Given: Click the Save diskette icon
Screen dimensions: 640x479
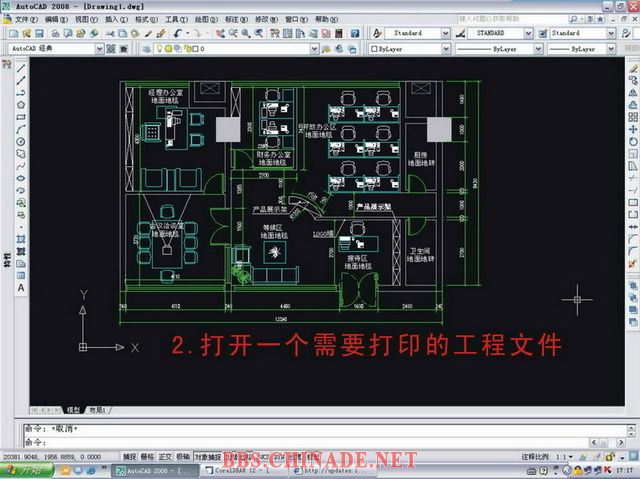Looking at the screenshot, I should click(40, 33).
